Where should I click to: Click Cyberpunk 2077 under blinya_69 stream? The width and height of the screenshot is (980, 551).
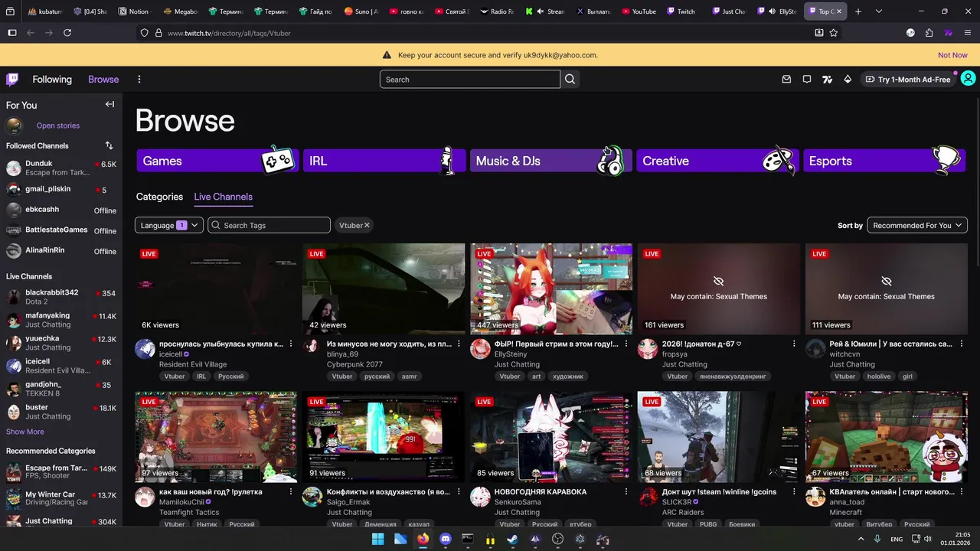pos(354,364)
